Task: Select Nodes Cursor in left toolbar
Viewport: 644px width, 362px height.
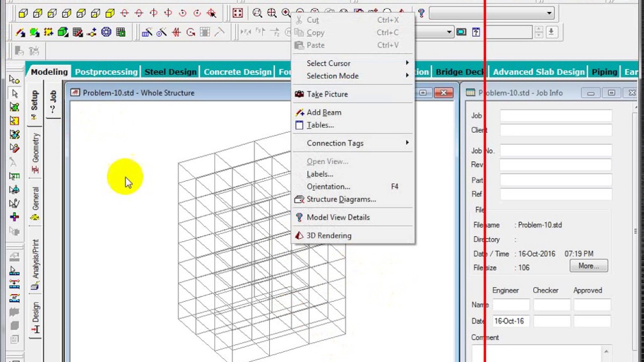Action: 15,80
